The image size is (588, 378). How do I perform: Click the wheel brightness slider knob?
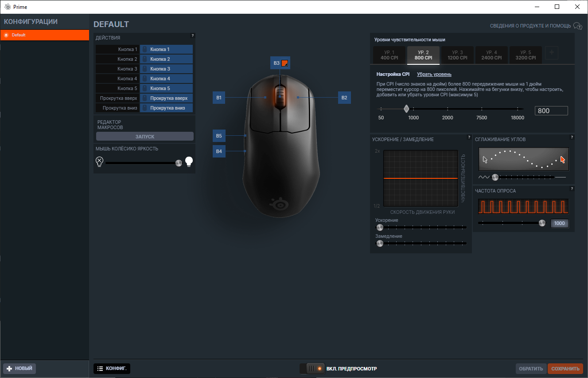point(179,163)
